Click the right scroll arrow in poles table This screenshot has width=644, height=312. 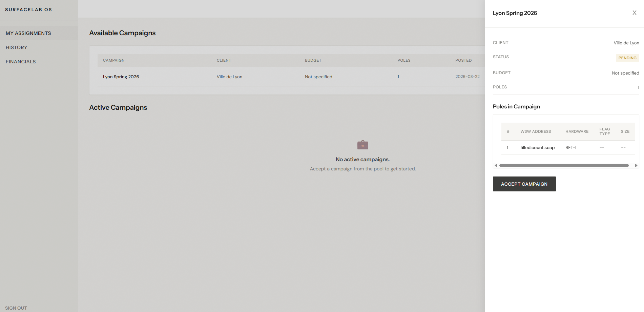coord(636,166)
